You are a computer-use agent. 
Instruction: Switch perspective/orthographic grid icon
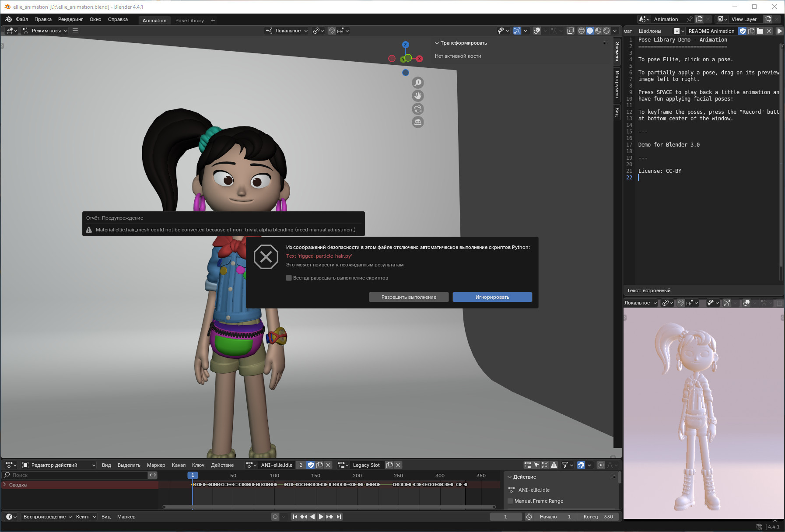click(x=418, y=122)
